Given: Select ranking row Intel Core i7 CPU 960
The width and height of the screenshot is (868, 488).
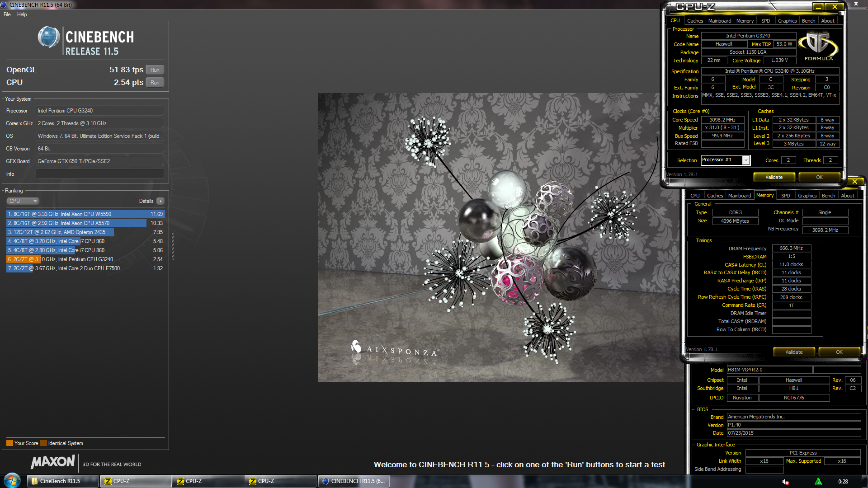Looking at the screenshot, I should (85, 241).
